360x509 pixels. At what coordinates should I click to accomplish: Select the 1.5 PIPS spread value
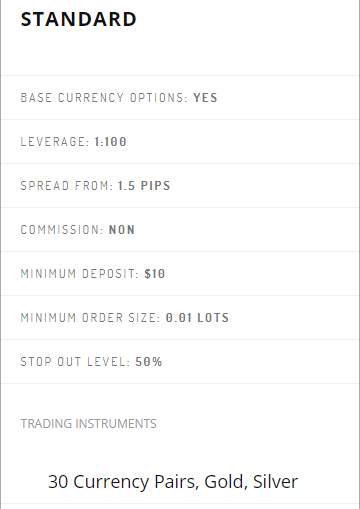[144, 186]
